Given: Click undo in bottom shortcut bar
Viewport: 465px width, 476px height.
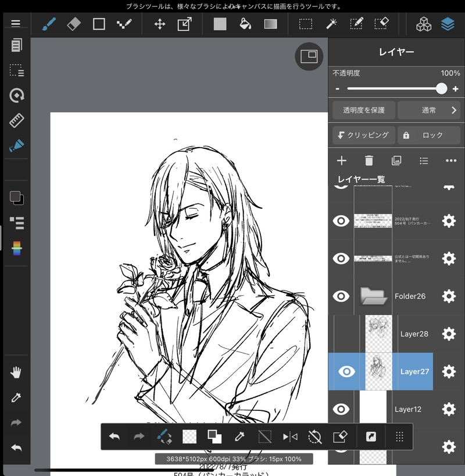Looking at the screenshot, I should pyautogui.click(x=115, y=436).
